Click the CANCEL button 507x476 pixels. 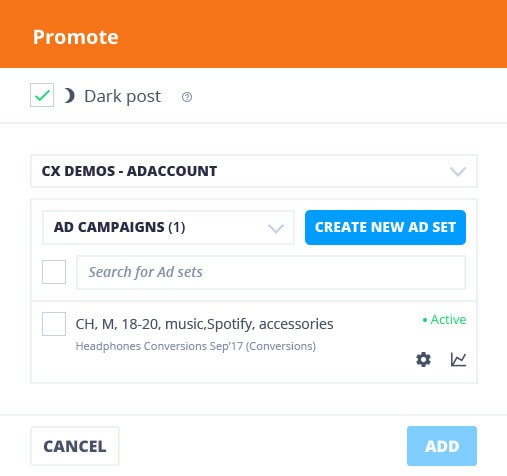(x=75, y=446)
